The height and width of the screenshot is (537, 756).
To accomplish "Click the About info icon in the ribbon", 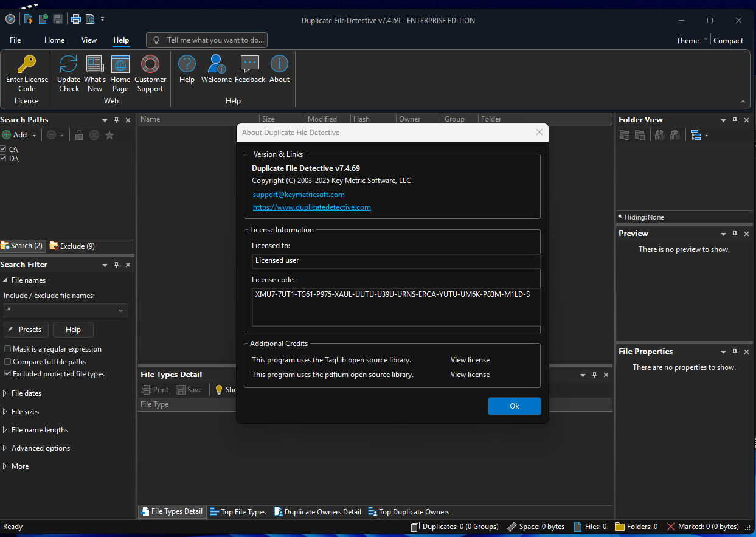I will click(279, 64).
